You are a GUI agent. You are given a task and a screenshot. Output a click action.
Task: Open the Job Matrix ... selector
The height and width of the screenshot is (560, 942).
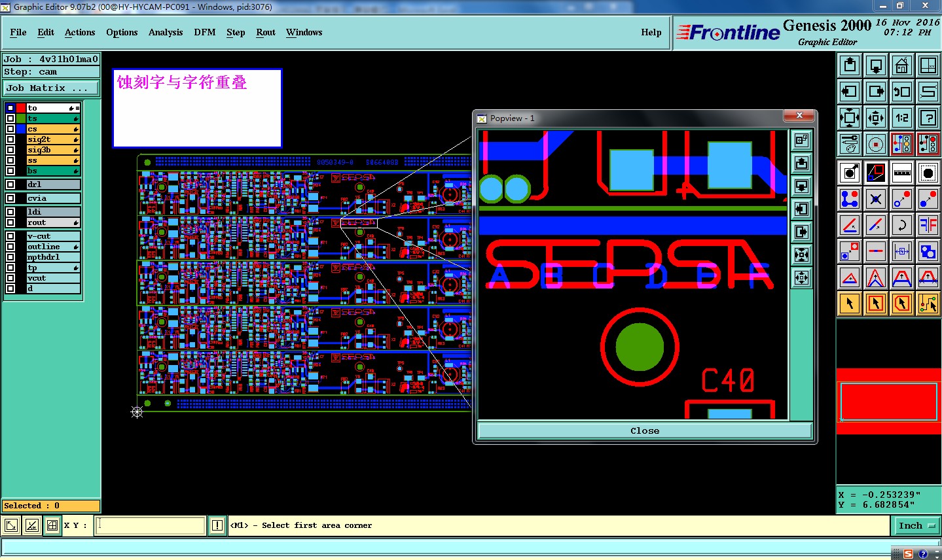[52, 88]
